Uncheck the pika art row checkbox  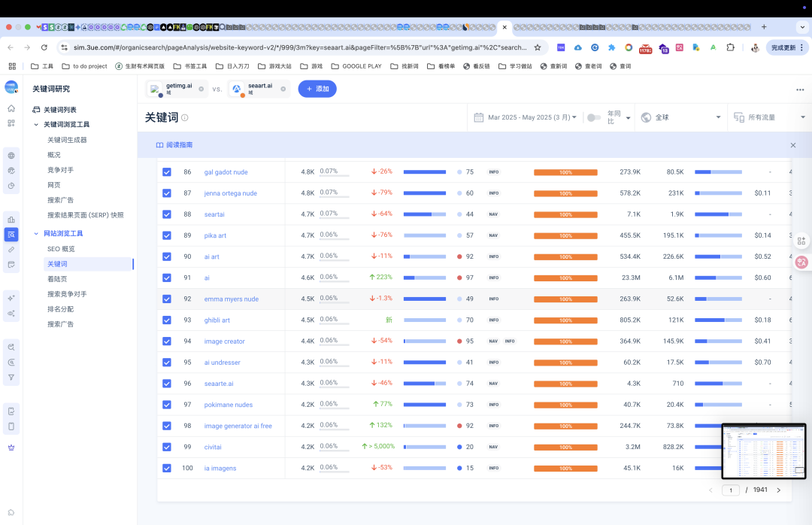point(167,236)
